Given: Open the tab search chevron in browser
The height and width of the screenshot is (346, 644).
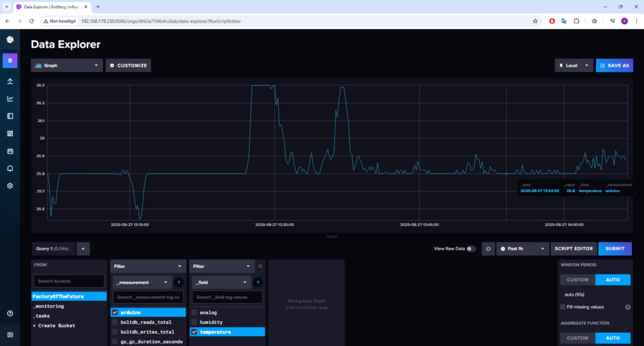Looking at the screenshot, I should 6,6.
